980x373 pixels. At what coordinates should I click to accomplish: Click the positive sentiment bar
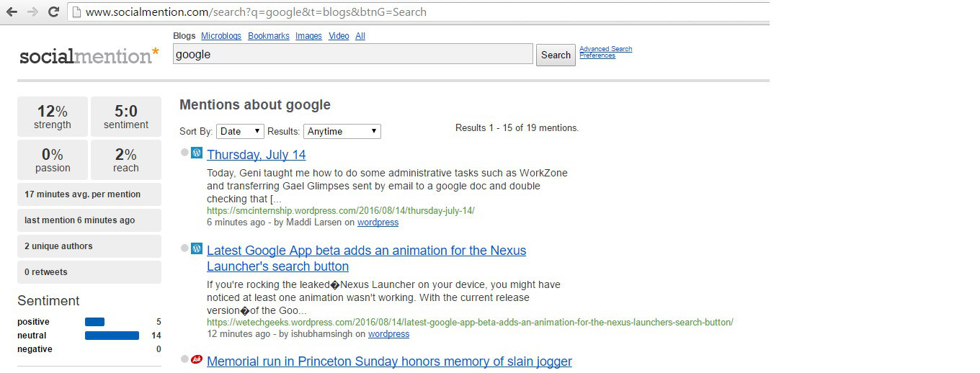coord(94,322)
